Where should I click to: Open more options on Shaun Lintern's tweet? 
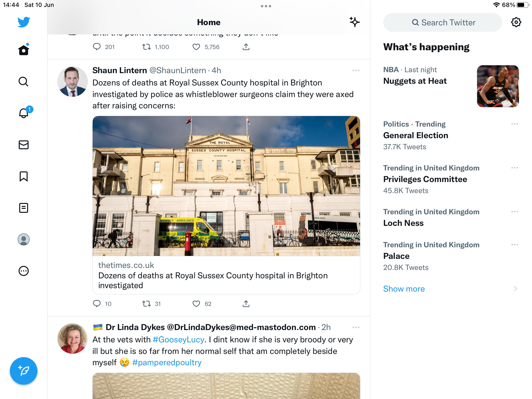pyautogui.click(x=356, y=70)
